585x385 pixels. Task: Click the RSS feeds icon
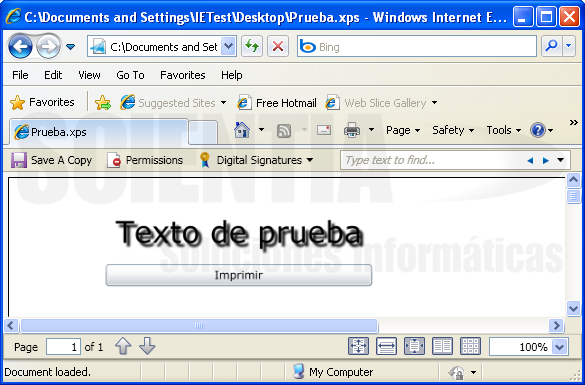pyautogui.click(x=284, y=131)
